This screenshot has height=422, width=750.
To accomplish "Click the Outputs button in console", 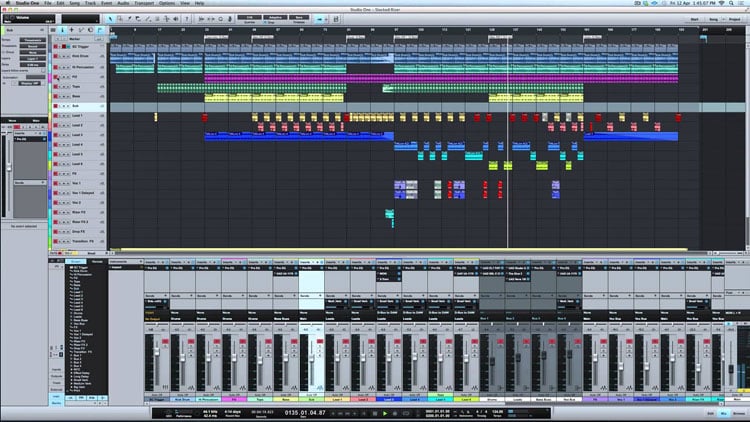I will pyautogui.click(x=56, y=377).
